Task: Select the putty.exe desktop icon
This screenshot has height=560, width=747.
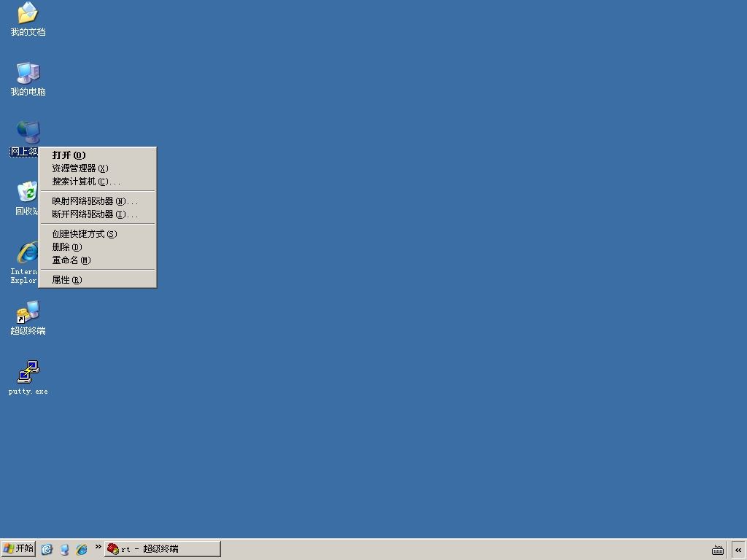Action: coord(28,378)
